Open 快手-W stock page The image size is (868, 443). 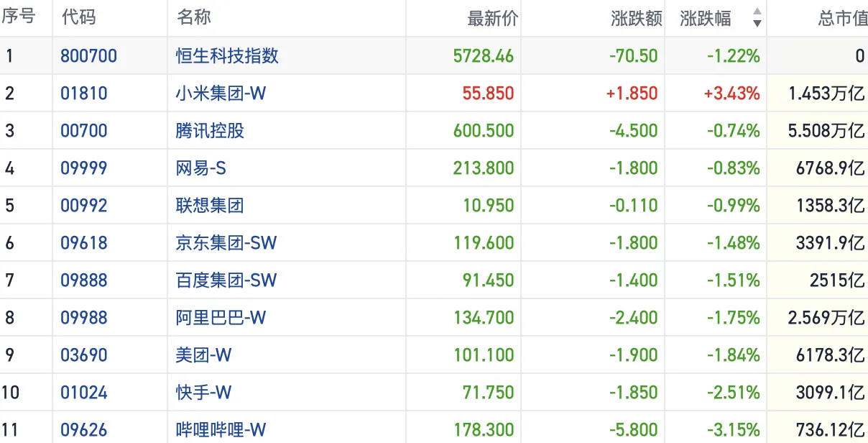click(x=204, y=393)
